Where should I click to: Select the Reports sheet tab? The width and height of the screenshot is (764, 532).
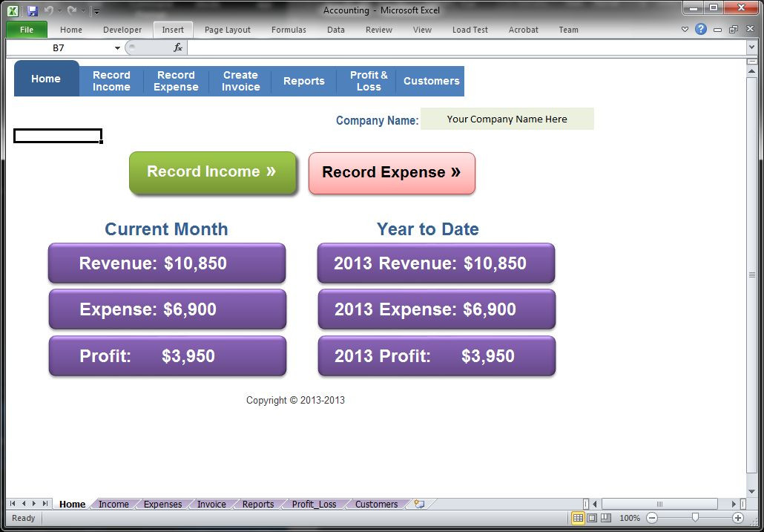tap(257, 505)
